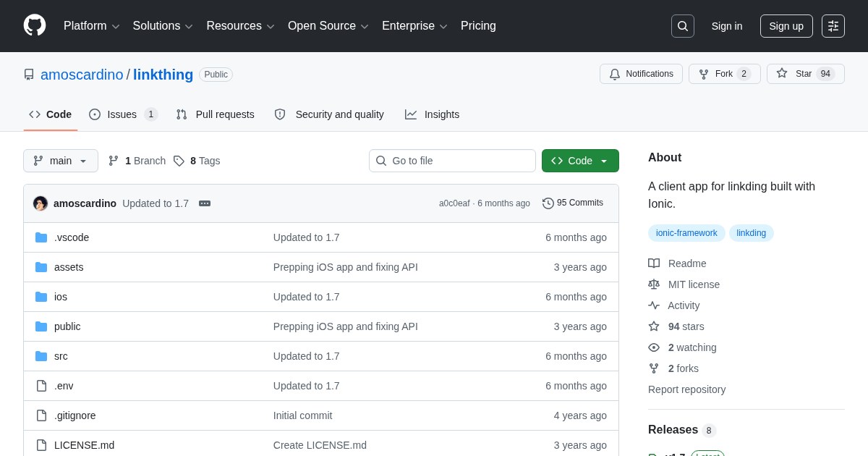
Task: Open the GitHub home logo
Action: pos(35,25)
